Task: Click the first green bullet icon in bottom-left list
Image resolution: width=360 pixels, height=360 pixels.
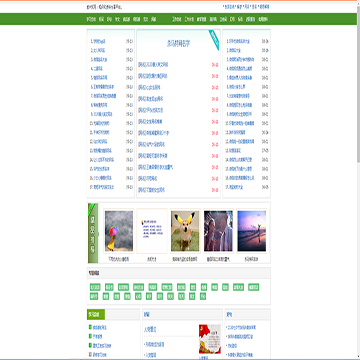Action: 90,327
